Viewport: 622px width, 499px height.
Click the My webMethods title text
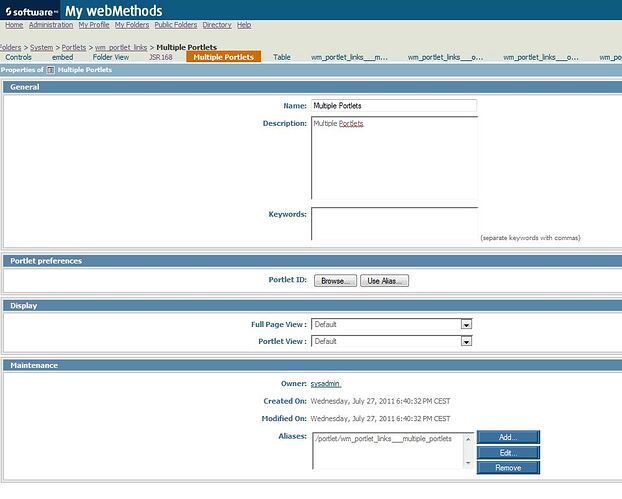coord(113,11)
